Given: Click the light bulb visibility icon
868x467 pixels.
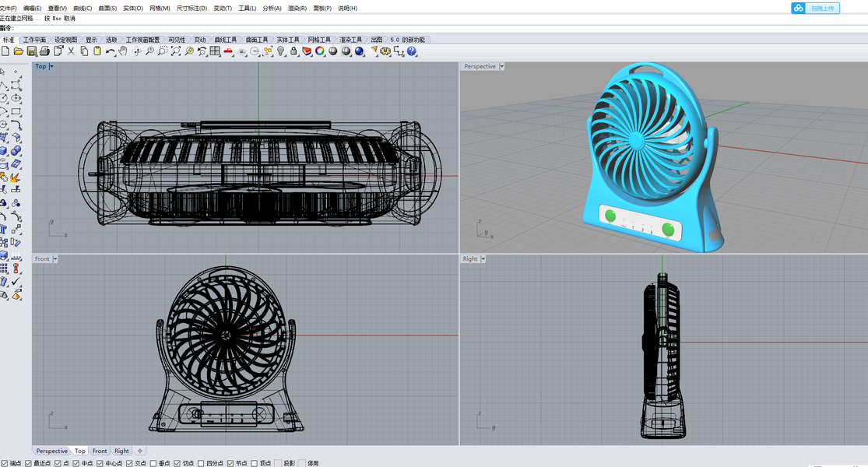Looking at the screenshot, I should [x=281, y=51].
